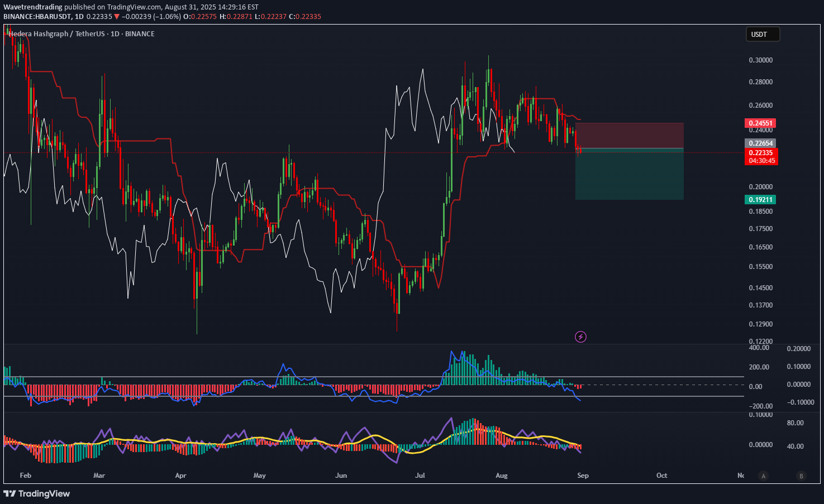Click the 04:30:45 candle countdown label

[x=761, y=161]
